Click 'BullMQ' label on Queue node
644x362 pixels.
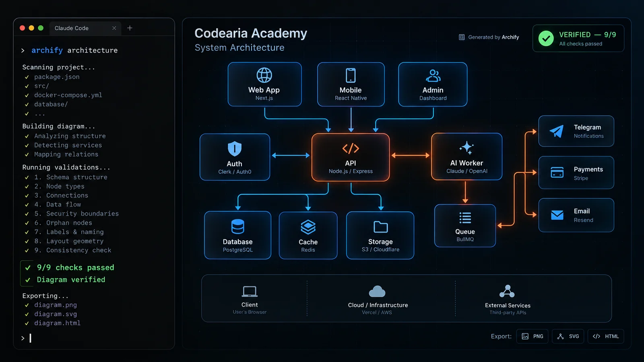tap(465, 240)
